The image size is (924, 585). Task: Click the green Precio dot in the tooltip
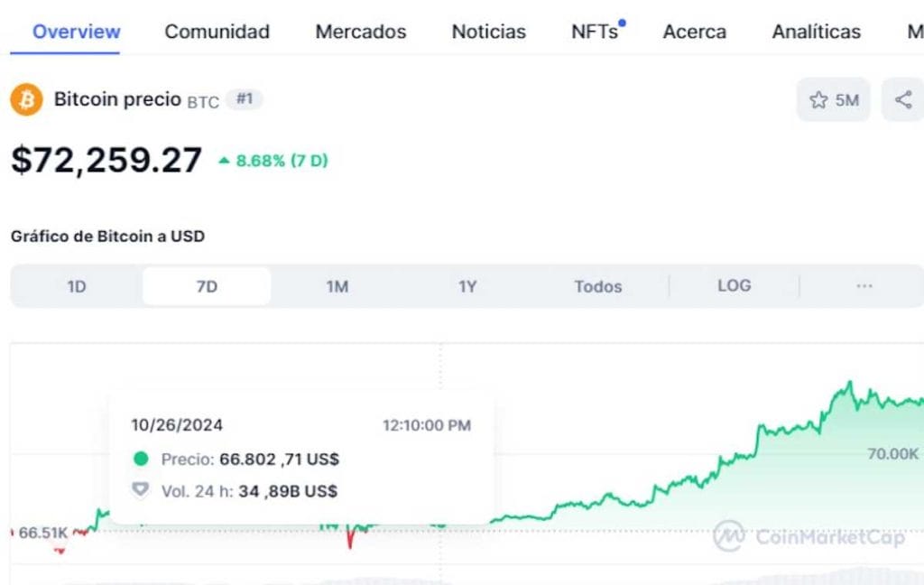coord(141,459)
